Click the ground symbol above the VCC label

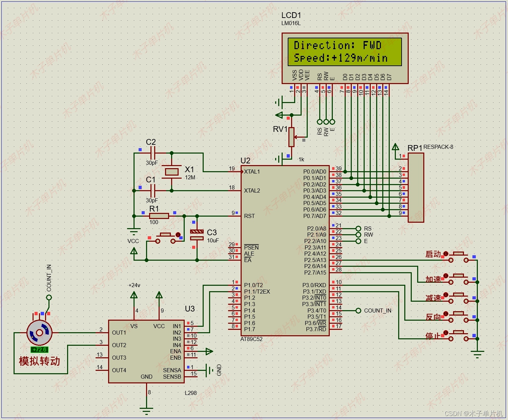pos(134,232)
